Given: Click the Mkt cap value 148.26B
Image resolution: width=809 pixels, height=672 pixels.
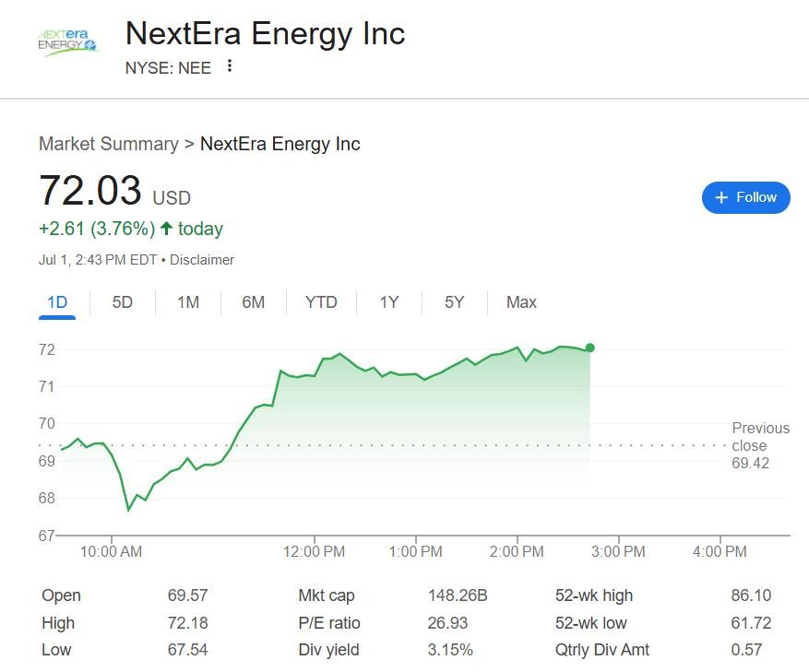Looking at the screenshot, I should click(x=458, y=595).
